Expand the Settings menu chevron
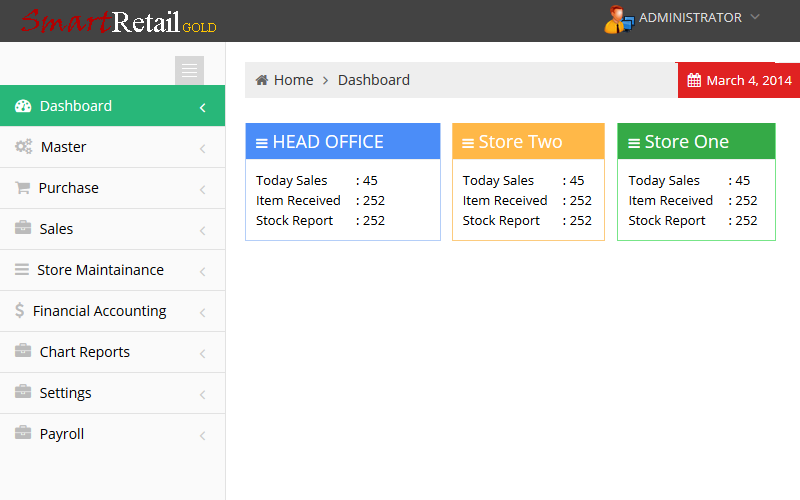The height and width of the screenshot is (500, 800). pos(202,394)
